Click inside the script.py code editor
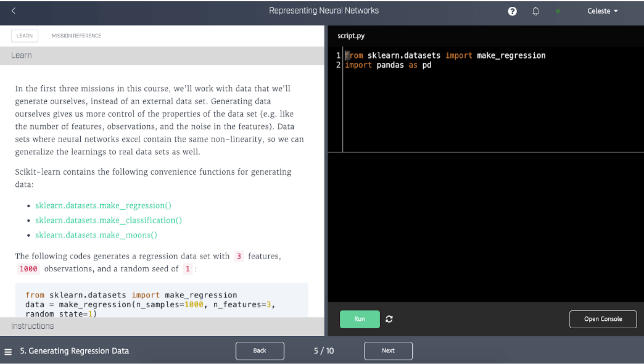644x364 pixels. tap(487, 105)
